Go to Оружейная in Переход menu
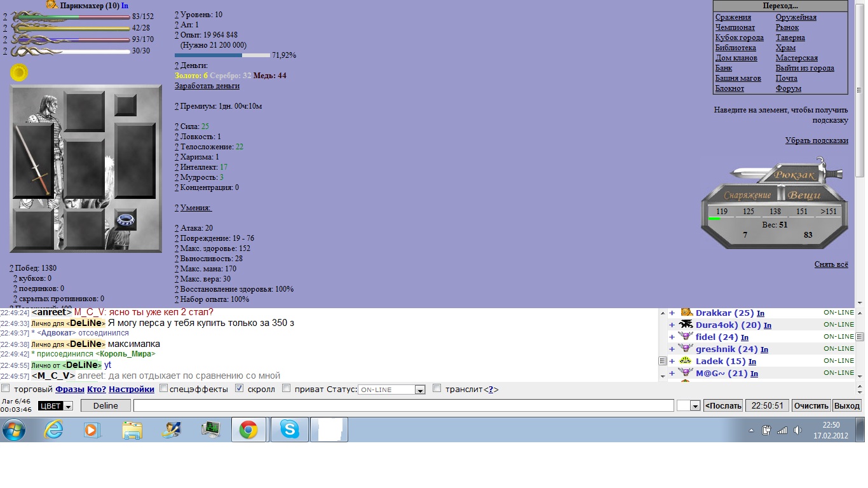The height and width of the screenshot is (488, 868). (796, 17)
